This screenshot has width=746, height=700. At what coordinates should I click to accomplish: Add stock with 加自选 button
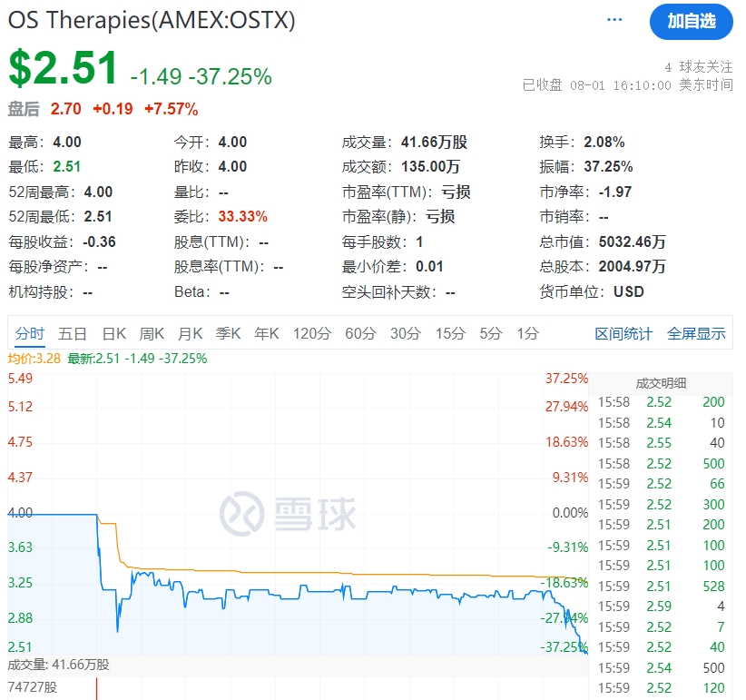691,22
